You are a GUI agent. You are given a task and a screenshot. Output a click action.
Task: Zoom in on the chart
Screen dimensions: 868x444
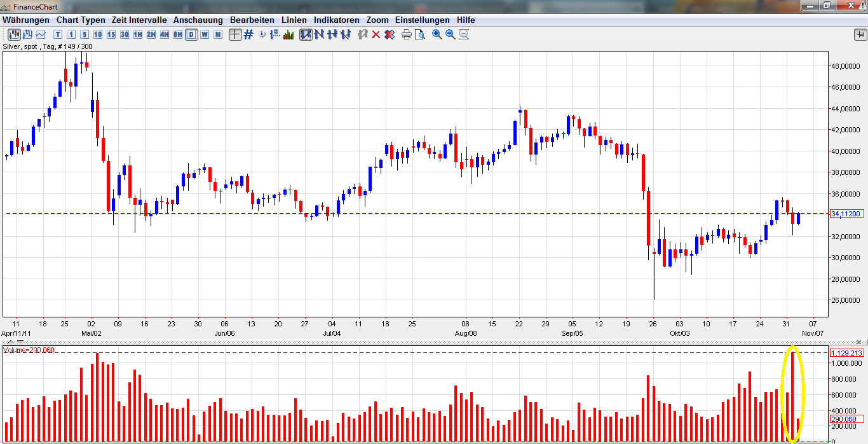[437, 34]
